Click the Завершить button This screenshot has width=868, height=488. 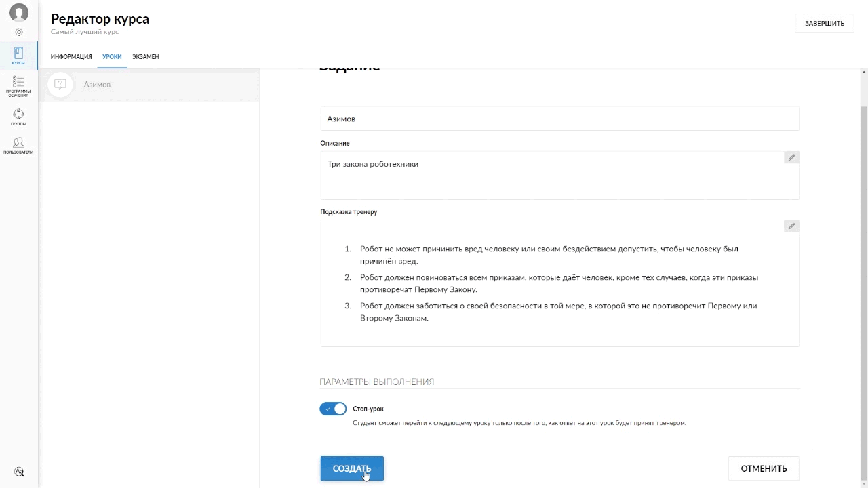click(825, 23)
